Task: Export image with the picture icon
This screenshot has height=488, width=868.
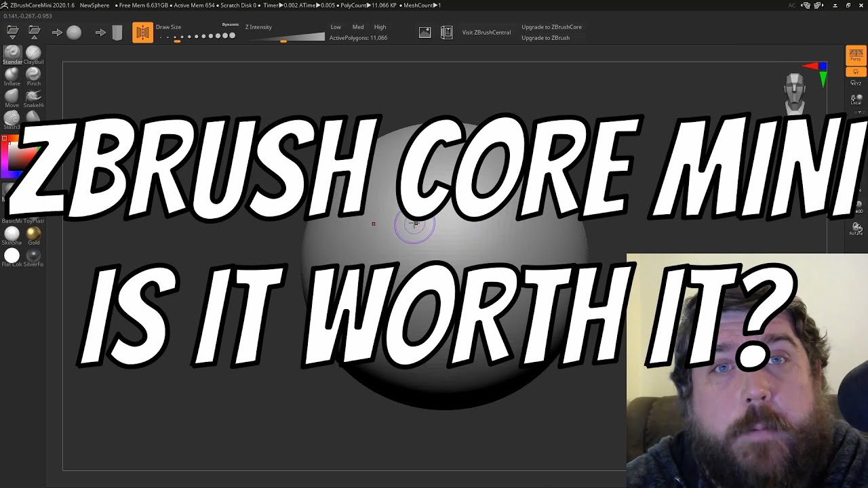Action: pyautogui.click(x=425, y=32)
